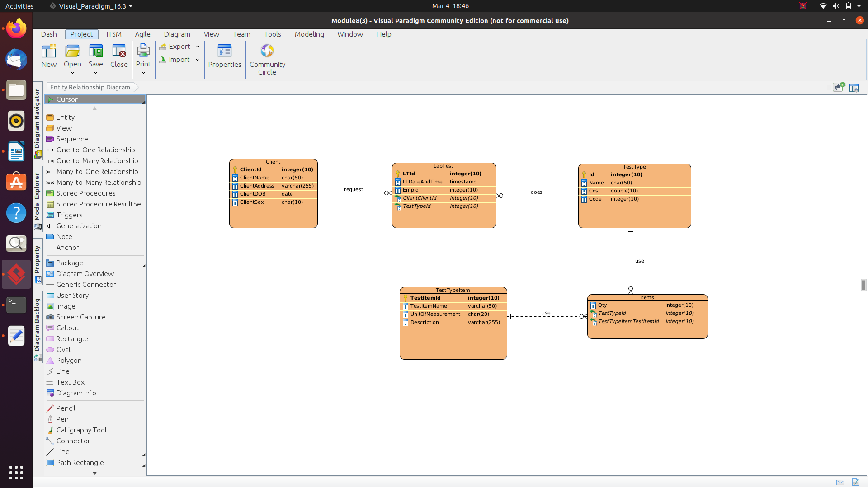Click the vertical scrollbar on the right
Viewport: 868px width, 488px height.
[x=863, y=285]
